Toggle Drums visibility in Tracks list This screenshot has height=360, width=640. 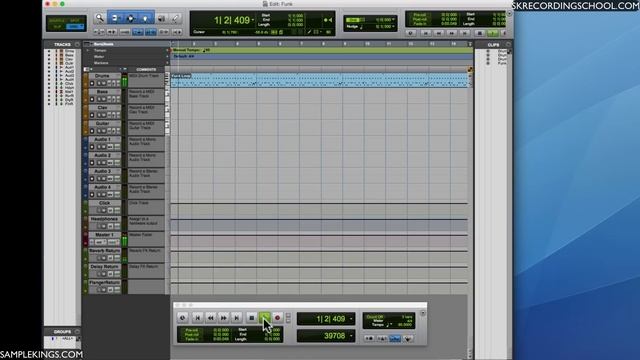[x=49, y=51]
